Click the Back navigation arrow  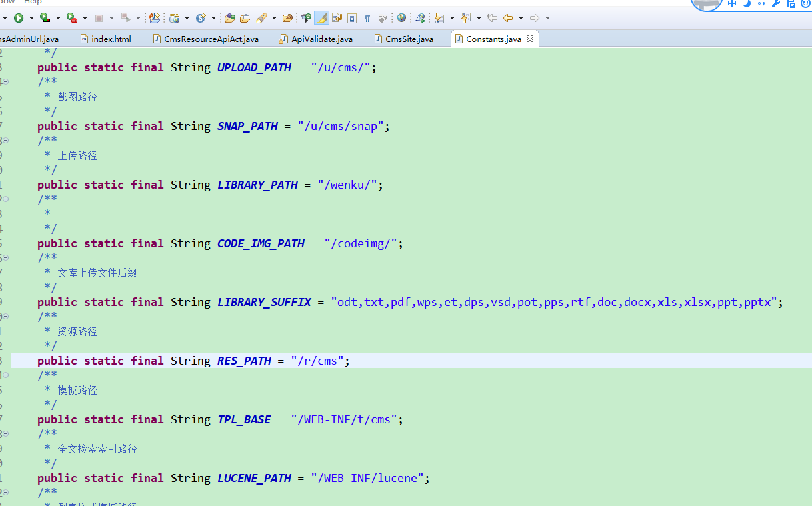tap(508, 18)
